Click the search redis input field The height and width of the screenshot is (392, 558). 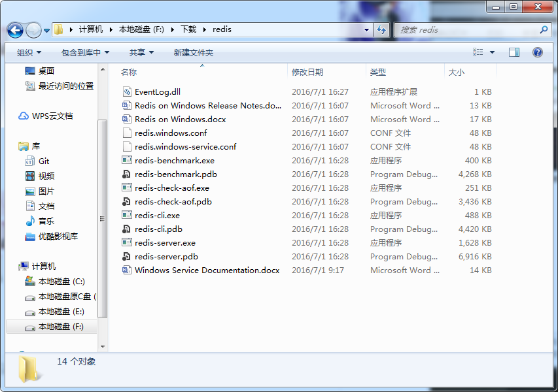click(466, 30)
